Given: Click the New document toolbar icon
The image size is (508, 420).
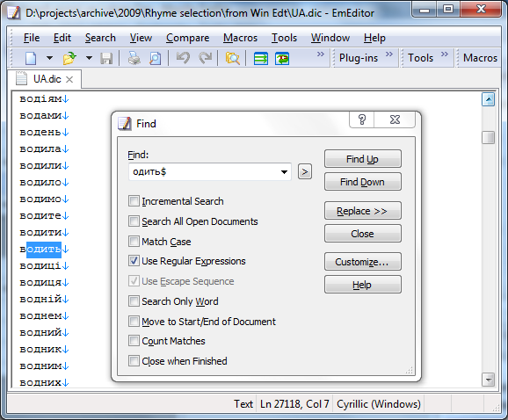Looking at the screenshot, I should click(x=31, y=58).
